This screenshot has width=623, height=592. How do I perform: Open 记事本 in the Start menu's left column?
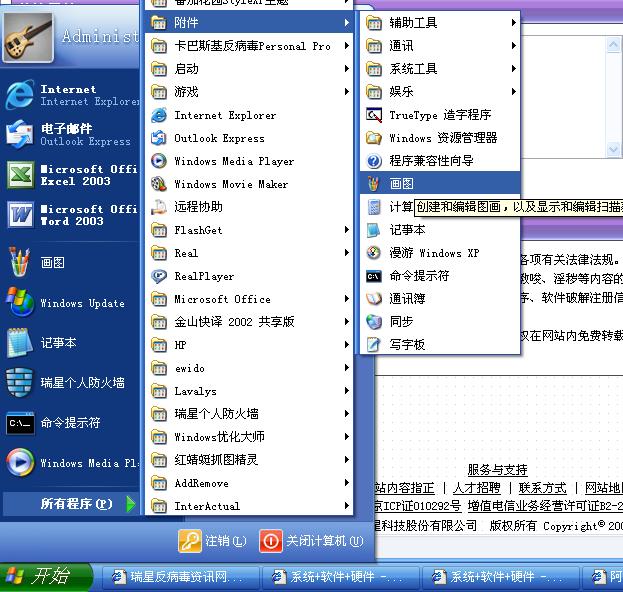click(x=70, y=343)
